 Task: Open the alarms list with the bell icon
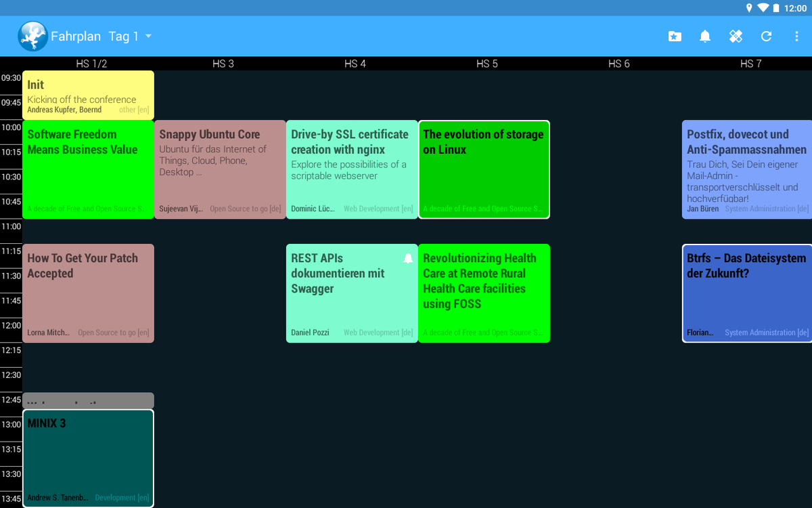[x=704, y=37]
